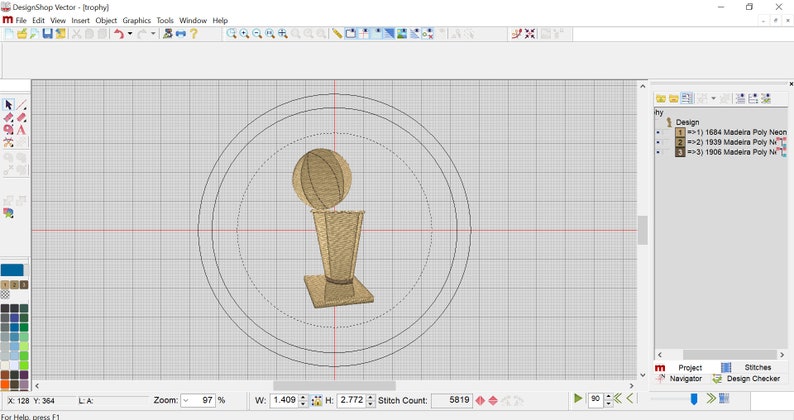
Task: Click the red vertical flip diamond icon
Action: click(493, 401)
